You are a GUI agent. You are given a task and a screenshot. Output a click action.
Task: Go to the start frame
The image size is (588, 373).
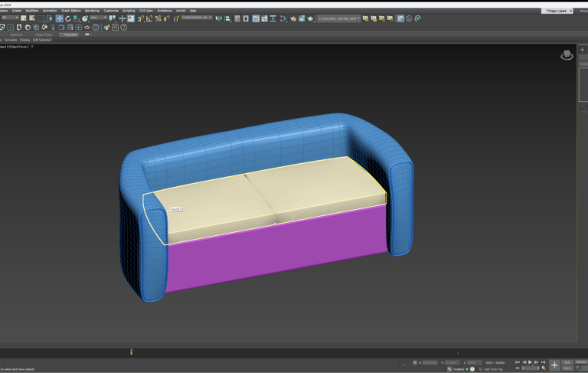518,362
